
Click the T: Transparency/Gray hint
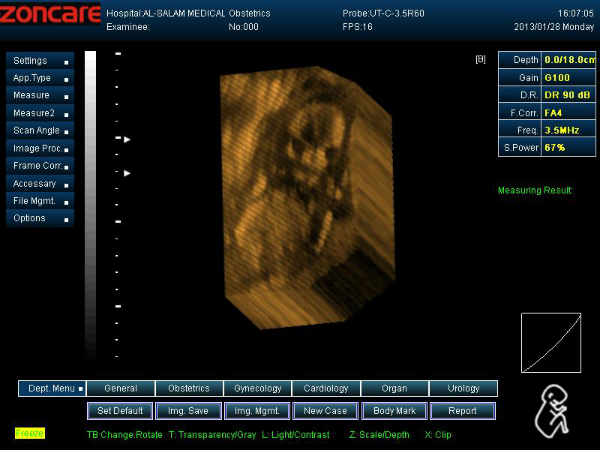click(212, 435)
